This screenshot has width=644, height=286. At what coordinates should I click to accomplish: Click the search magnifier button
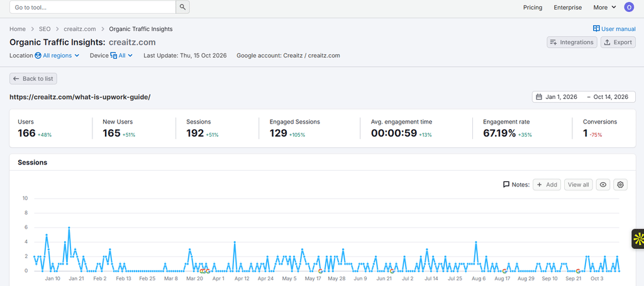(183, 7)
